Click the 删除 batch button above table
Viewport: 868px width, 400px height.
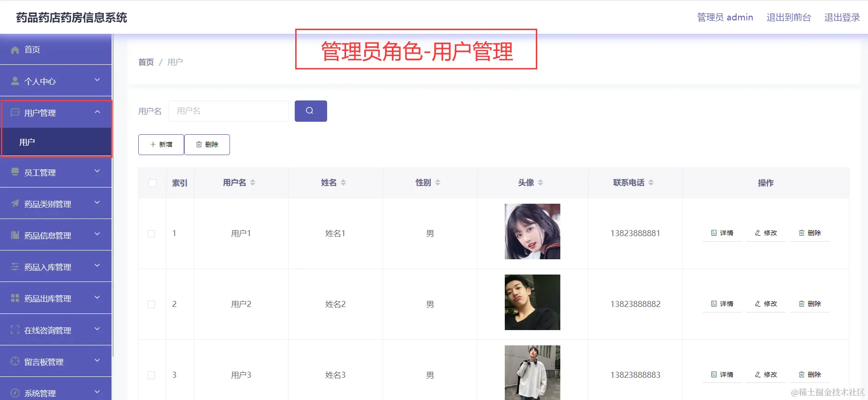coord(207,144)
